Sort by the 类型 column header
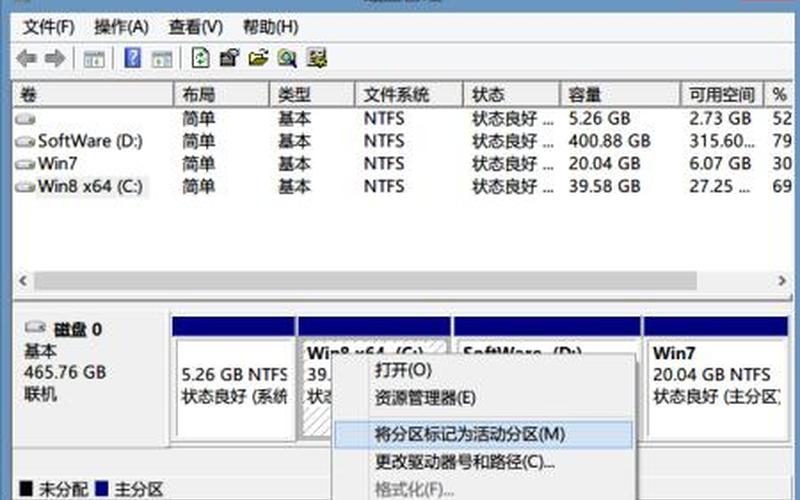The width and height of the screenshot is (800, 500). point(312,94)
